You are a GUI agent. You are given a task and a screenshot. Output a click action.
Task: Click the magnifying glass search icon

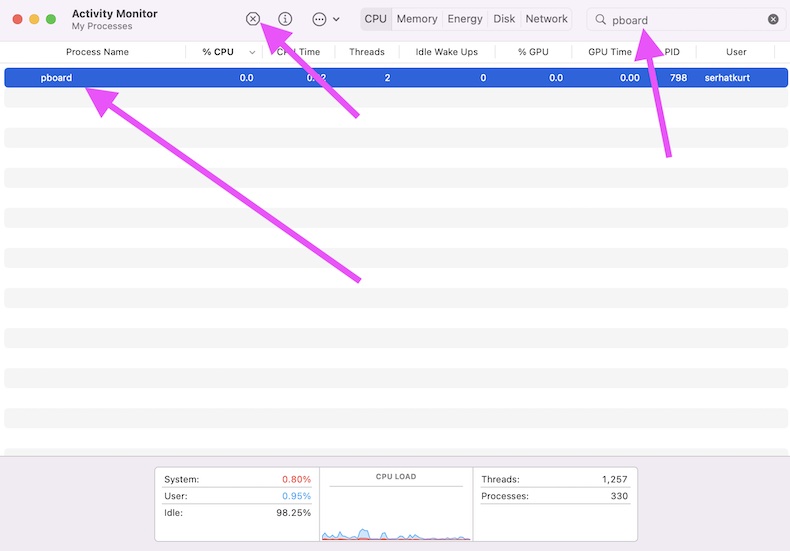click(x=600, y=19)
